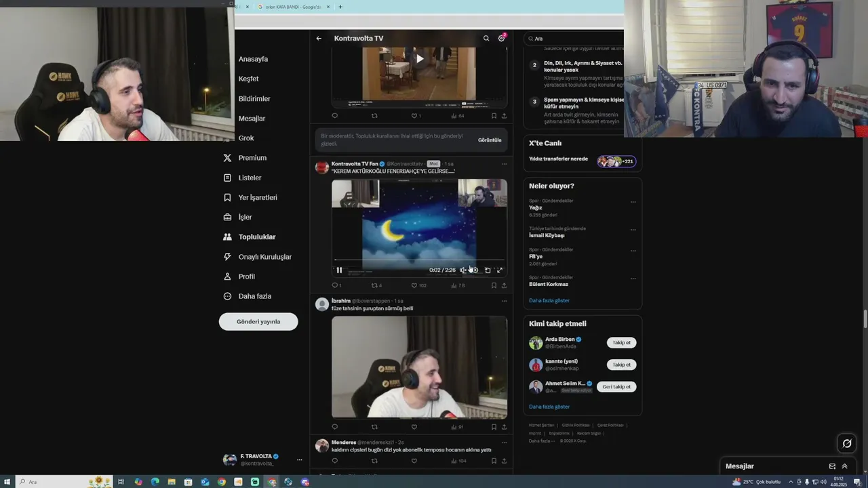Repost the Kontravolta TV Fan post
The image size is (868, 488).
[374, 285]
